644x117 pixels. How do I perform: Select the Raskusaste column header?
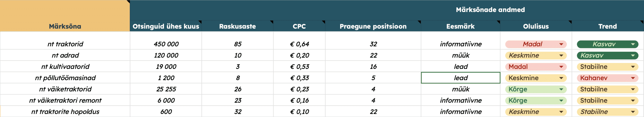pos(237,26)
